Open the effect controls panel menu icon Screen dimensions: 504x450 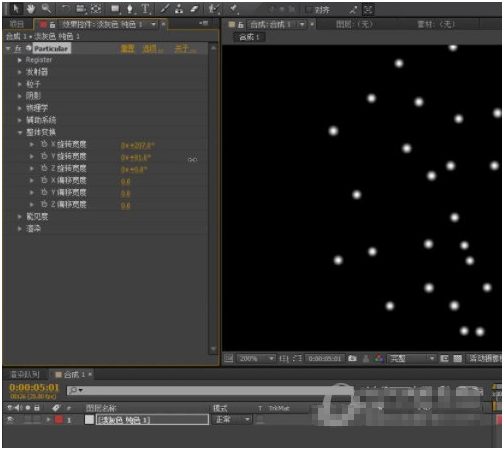pos(203,23)
